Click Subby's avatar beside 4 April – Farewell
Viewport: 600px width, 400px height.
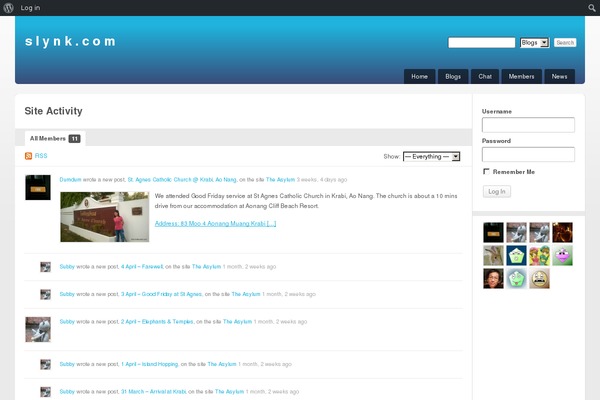[46, 267]
